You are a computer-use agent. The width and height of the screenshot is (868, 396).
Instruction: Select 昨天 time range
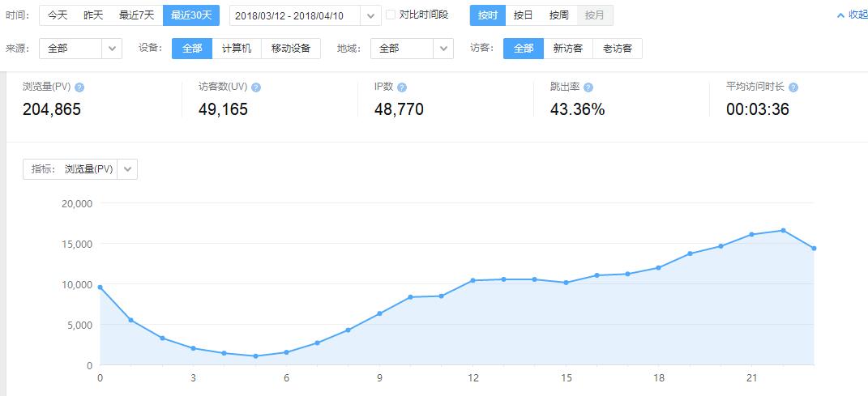tap(93, 15)
